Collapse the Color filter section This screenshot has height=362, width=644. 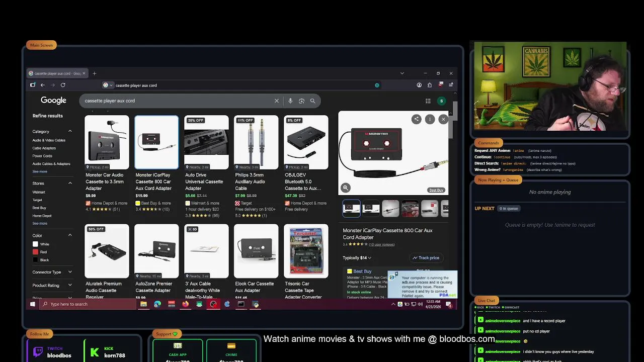point(70,235)
